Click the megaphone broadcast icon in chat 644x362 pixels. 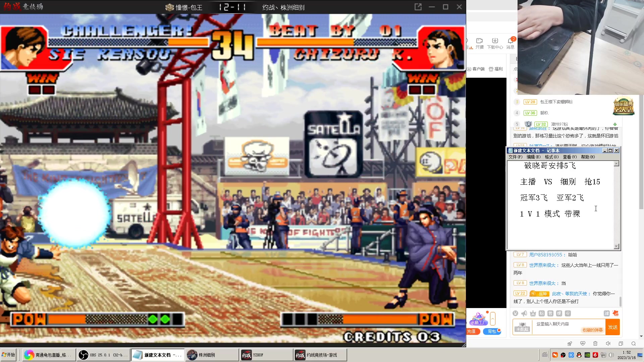click(524, 313)
